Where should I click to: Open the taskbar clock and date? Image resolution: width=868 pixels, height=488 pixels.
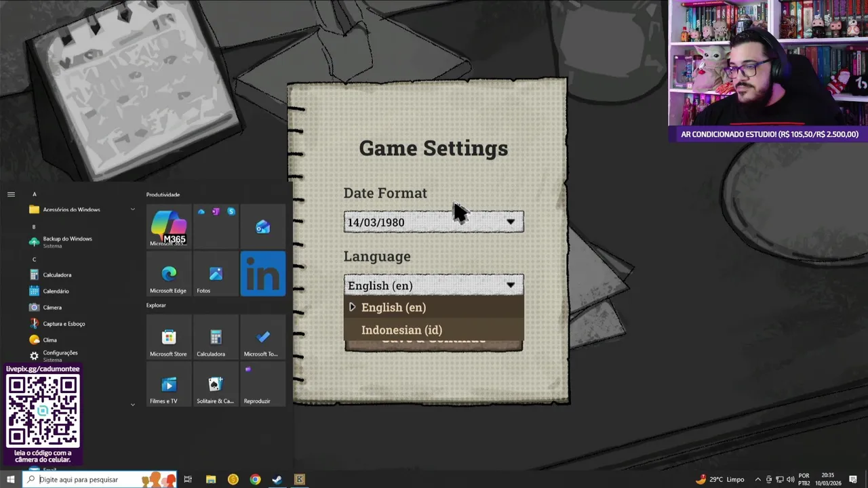click(827, 479)
